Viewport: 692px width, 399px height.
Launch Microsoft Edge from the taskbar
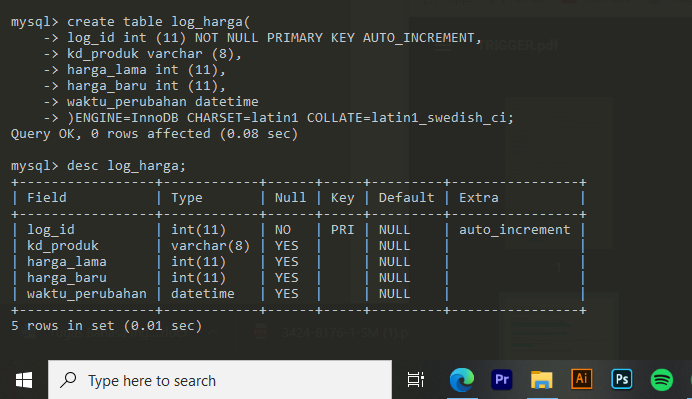[462, 380]
